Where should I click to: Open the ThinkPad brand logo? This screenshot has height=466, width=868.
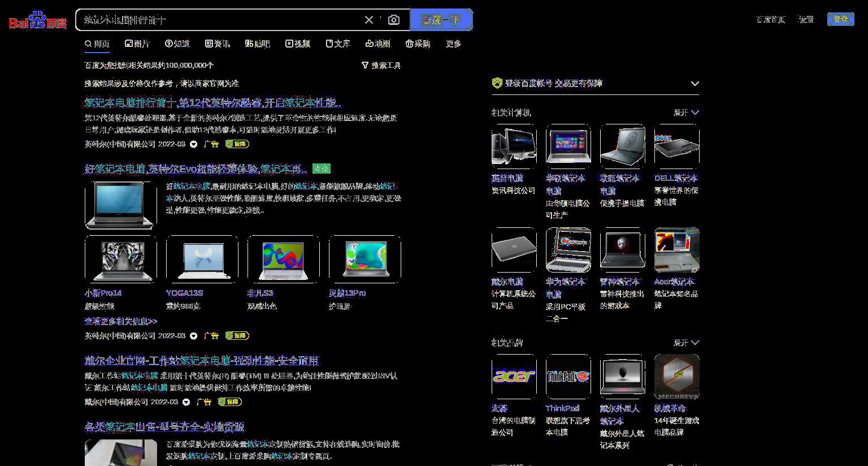(x=568, y=377)
